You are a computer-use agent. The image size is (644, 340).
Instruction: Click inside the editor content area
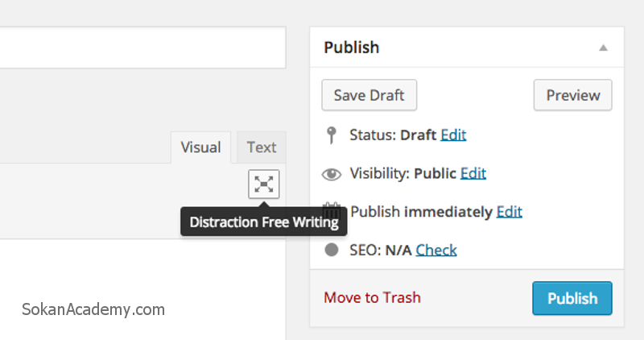click(142, 289)
